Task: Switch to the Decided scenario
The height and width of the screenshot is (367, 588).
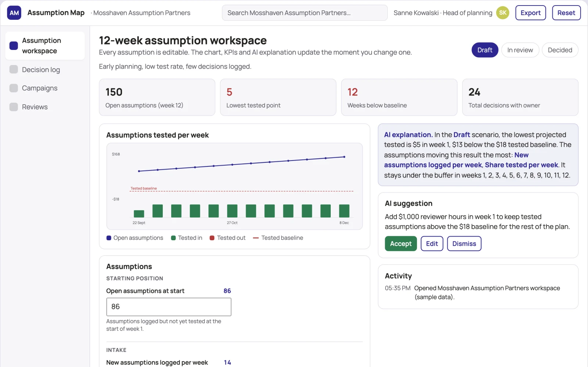Action: [560, 50]
